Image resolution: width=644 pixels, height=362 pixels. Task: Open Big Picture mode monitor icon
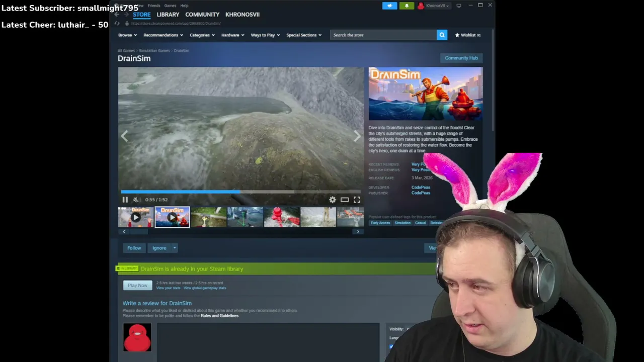pyautogui.click(x=459, y=6)
